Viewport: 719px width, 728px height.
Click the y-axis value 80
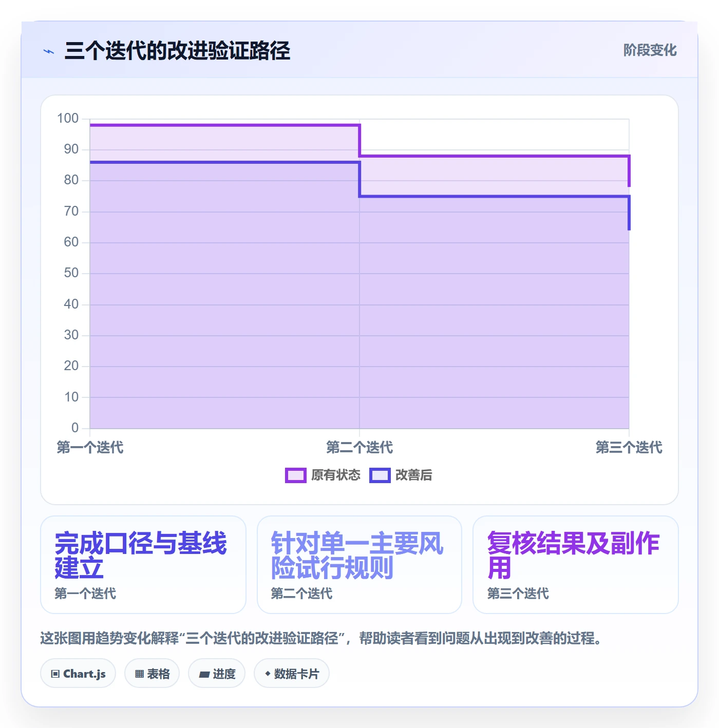pyautogui.click(x=71, y=180)
